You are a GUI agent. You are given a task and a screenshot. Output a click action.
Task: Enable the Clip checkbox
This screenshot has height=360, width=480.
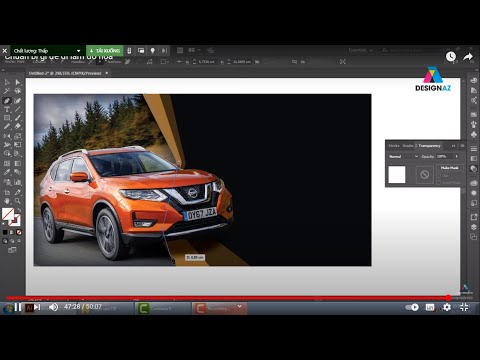[439, 175]
